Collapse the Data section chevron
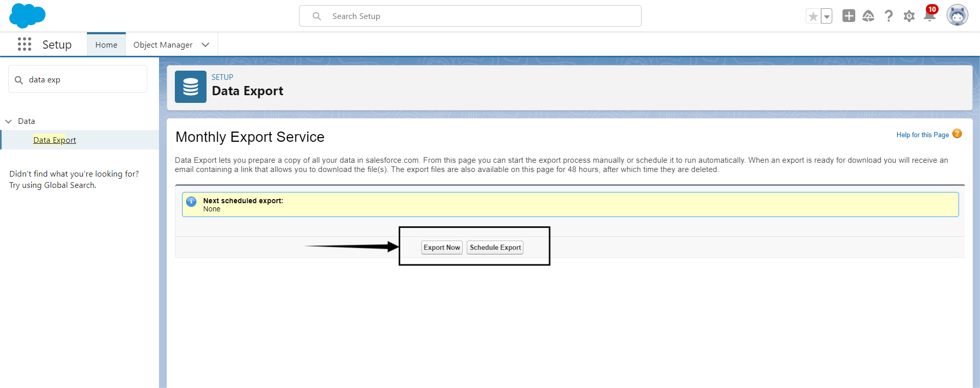980x388 pixels. click(x=9, y=121)
